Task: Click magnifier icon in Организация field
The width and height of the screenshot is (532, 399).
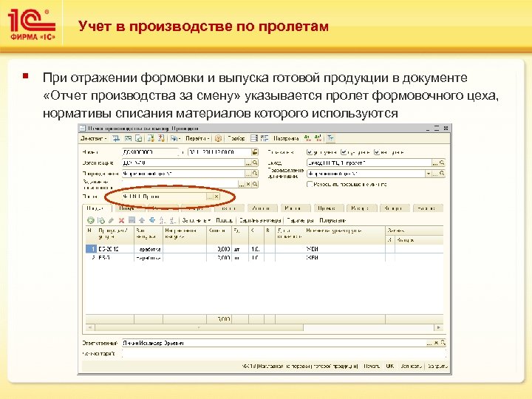Action: (255, 163)
